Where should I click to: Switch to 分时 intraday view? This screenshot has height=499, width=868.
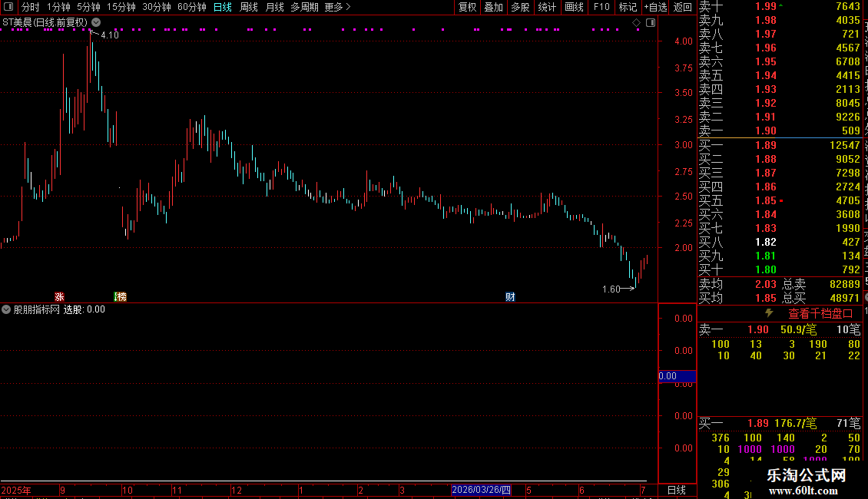[x=31, y=7]
